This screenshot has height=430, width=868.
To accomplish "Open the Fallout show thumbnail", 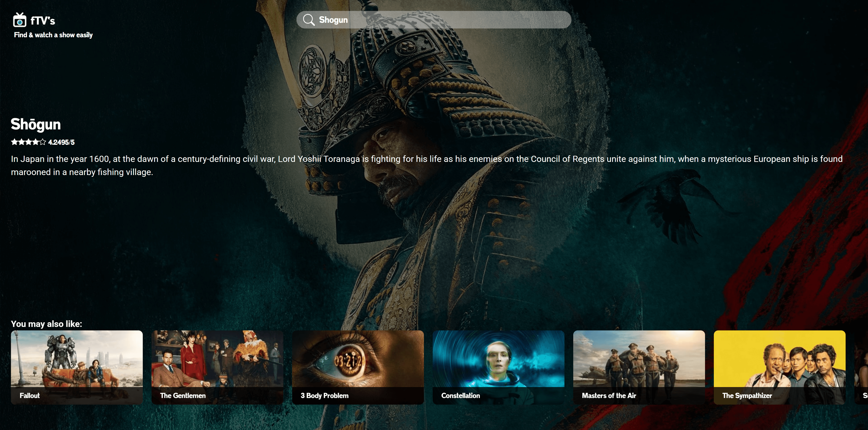I will tap(77, 367).
